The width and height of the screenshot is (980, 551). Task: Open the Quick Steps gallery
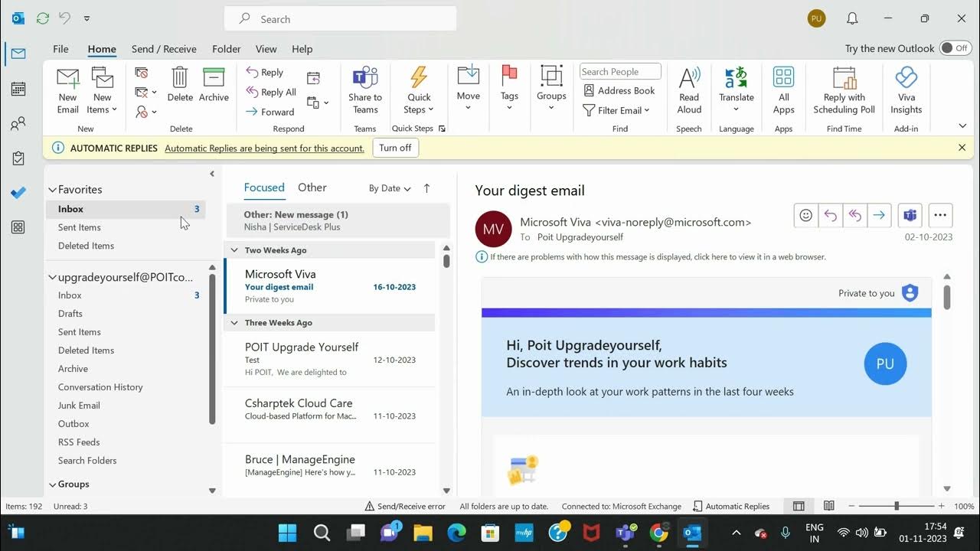tap(419, 90)
